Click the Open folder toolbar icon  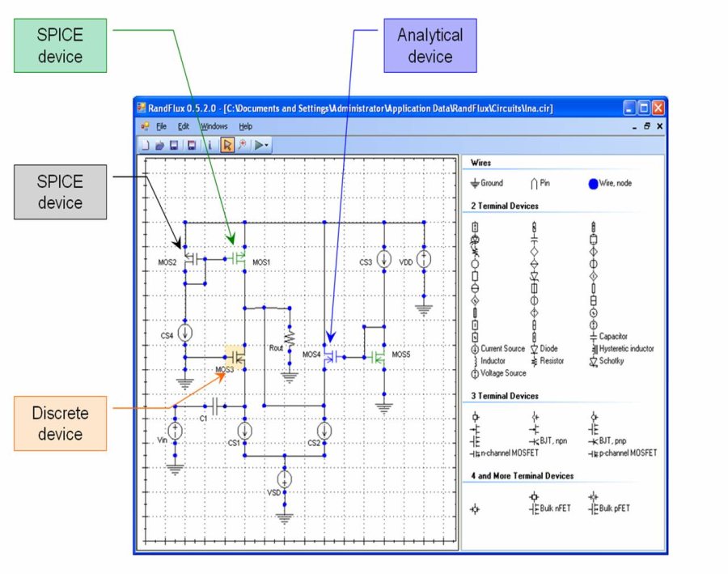pos(159,145)
